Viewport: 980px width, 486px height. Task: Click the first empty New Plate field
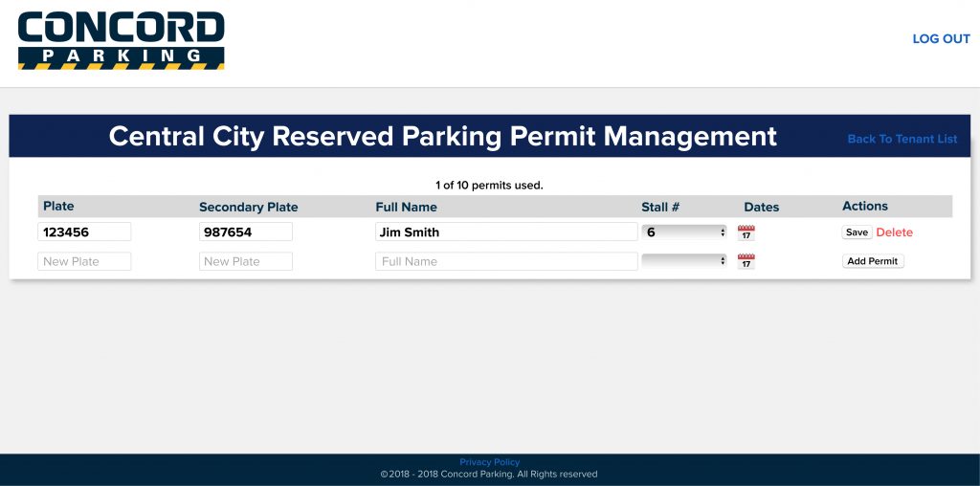point(84,261)
